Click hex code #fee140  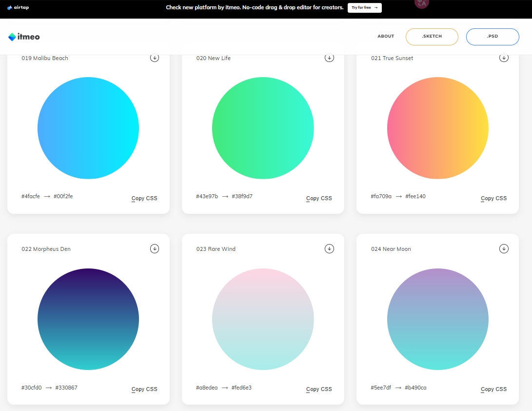(415, 196)
